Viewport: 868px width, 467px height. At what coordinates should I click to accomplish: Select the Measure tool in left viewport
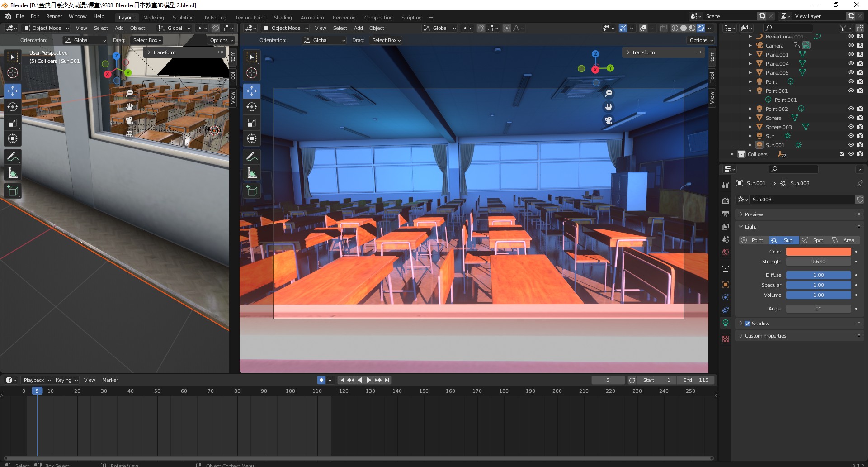pos(13,173)
